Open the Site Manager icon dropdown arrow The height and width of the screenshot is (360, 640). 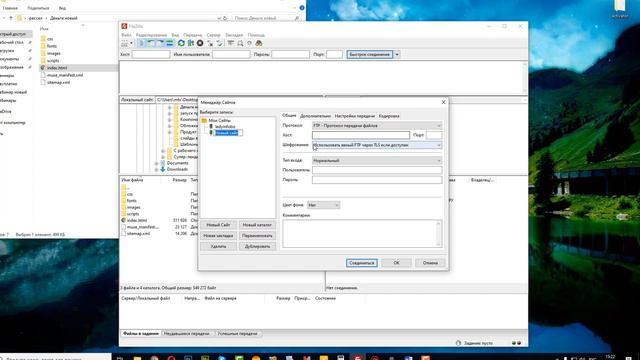click(131, 43)
